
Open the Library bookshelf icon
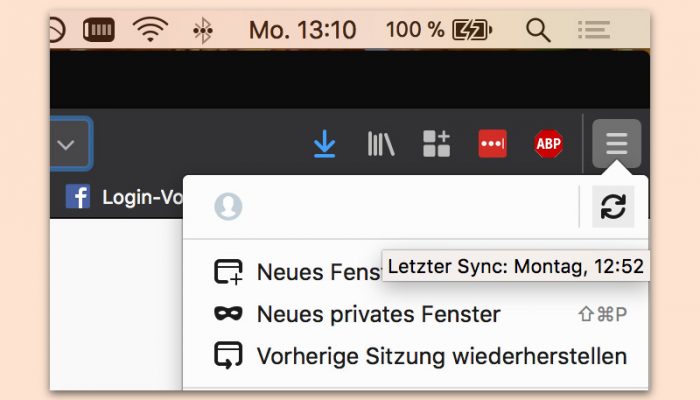click(381, 144)
